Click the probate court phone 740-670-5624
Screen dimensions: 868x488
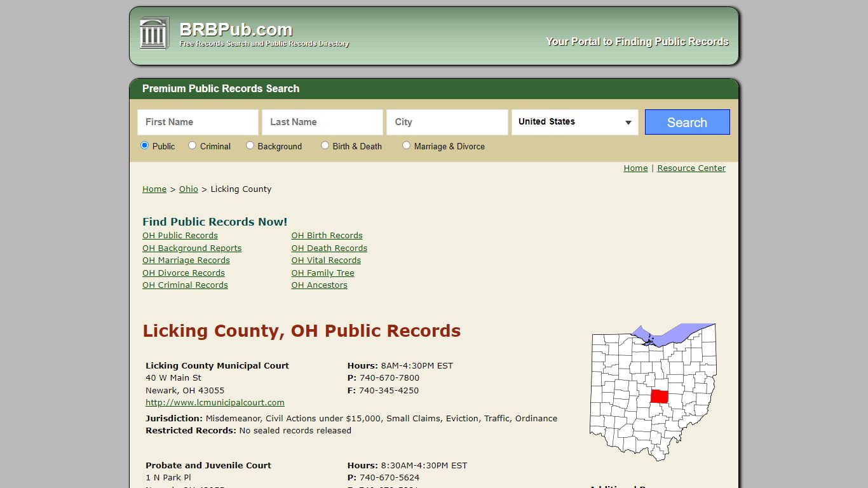390,478
